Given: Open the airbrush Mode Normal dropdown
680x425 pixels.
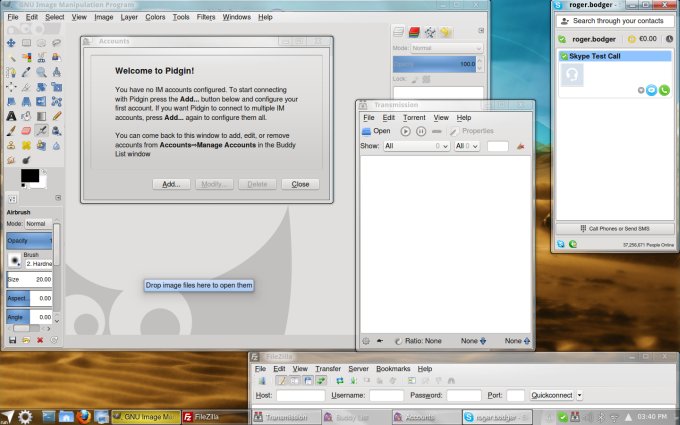Looking at the screenshot, I should point(40,223).
